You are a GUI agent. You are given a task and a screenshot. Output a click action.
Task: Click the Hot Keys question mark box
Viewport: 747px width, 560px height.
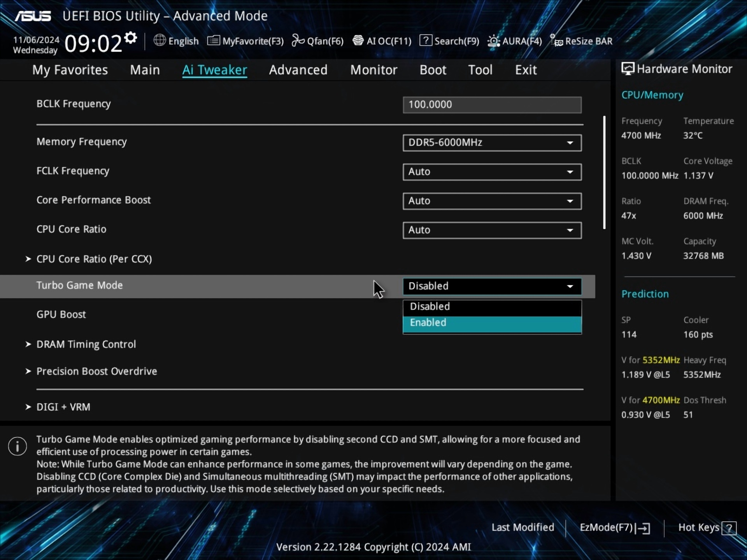tap(729, 528)
